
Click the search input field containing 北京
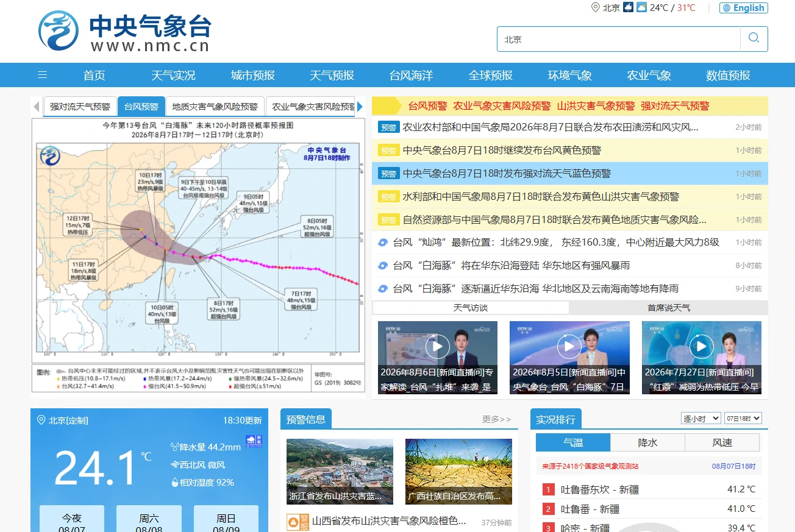tap(619, 39)
